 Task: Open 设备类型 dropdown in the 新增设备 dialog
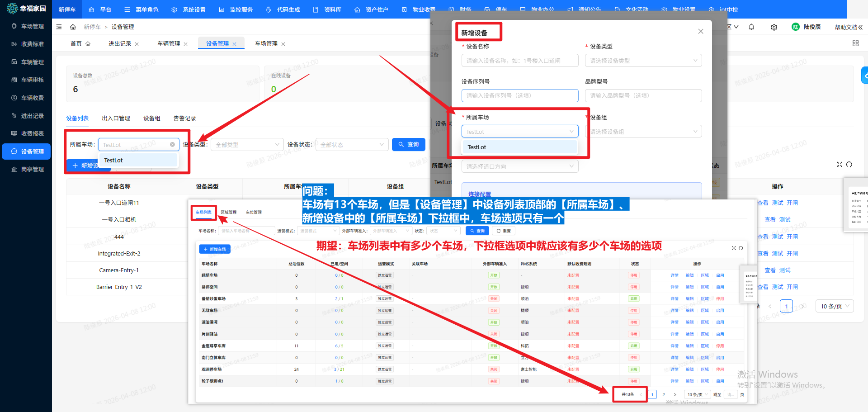(643, 61)
